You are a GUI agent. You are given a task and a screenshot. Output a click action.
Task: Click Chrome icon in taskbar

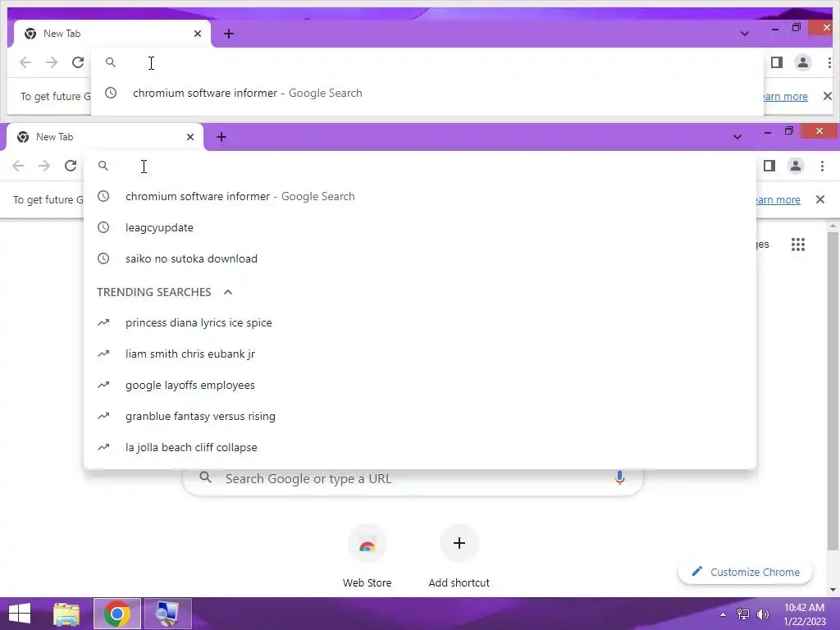pos(117,614)
